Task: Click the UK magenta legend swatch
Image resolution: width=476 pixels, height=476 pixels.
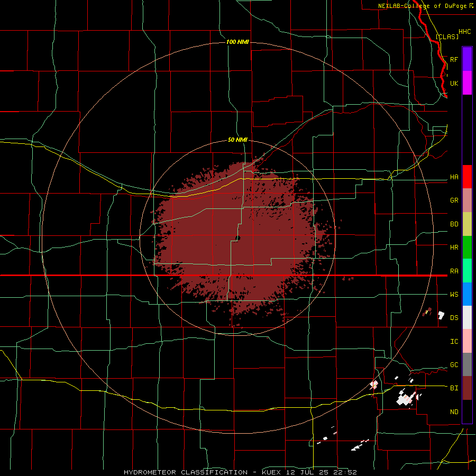Action: [467, 83]
